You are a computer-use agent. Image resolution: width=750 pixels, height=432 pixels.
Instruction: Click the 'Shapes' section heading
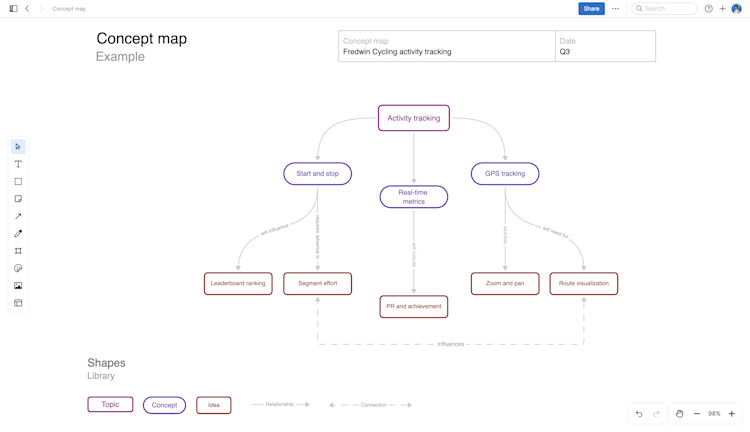click(x=106, y=363)
